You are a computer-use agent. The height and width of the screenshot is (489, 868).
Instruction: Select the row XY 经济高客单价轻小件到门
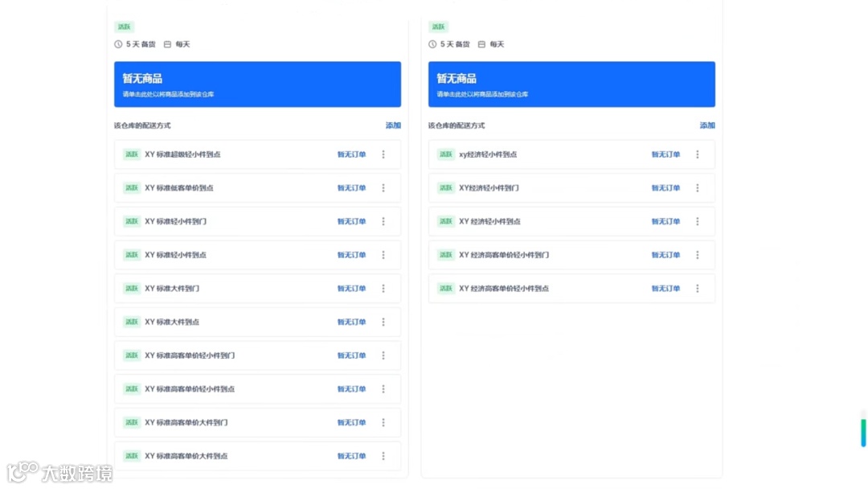click(572, 255)
